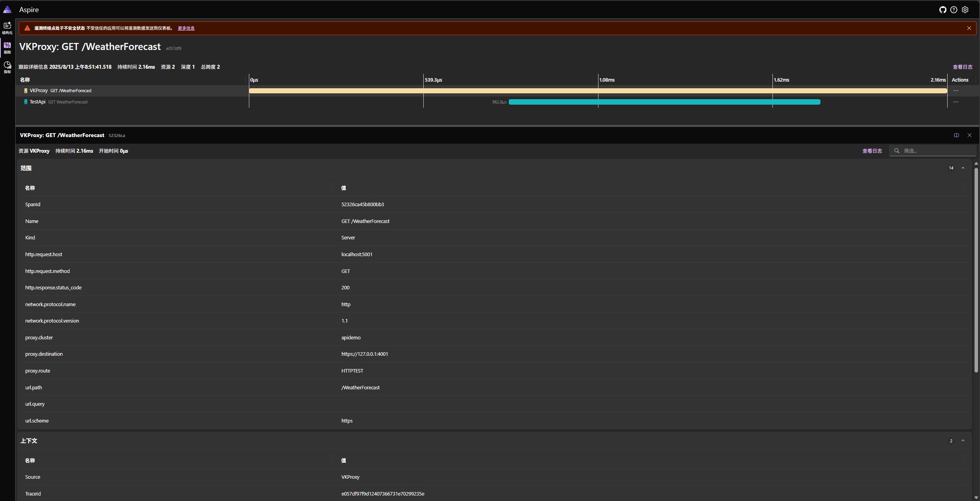This screenshot has height=501, width=980.
Task: Open the GitHub icon in the top bar
Action: (943, 9)
